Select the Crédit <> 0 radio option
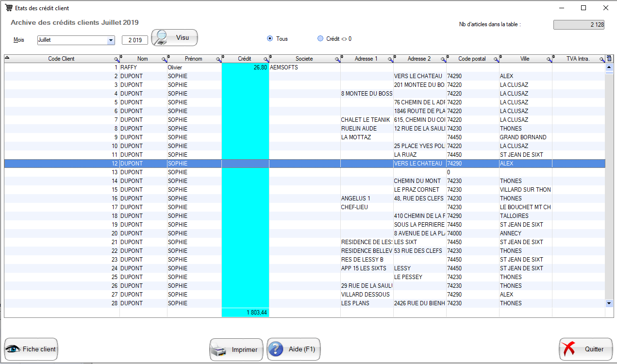The image size is (617, 364). pyautogui.click(x=320, y=39)
